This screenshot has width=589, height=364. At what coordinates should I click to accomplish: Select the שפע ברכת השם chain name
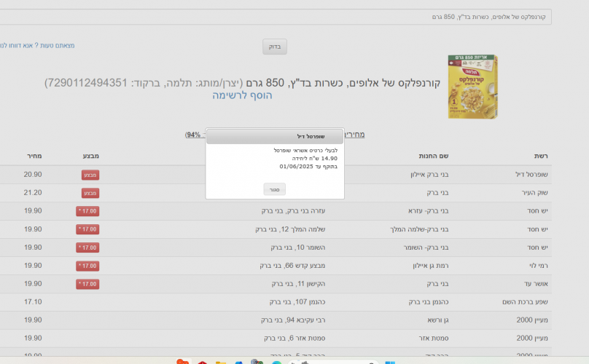(x=525, y=301)
